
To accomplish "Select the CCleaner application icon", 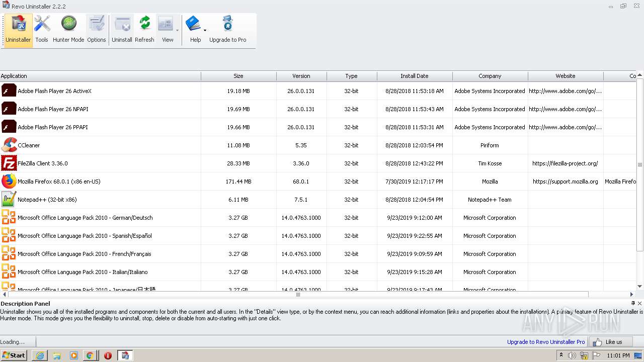I will point(9,145).
